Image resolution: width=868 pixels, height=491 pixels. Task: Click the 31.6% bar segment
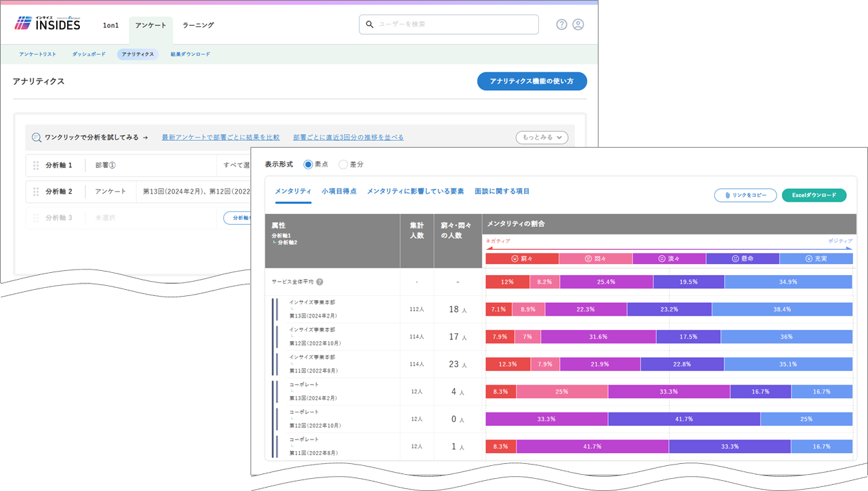tap(599, 337)
